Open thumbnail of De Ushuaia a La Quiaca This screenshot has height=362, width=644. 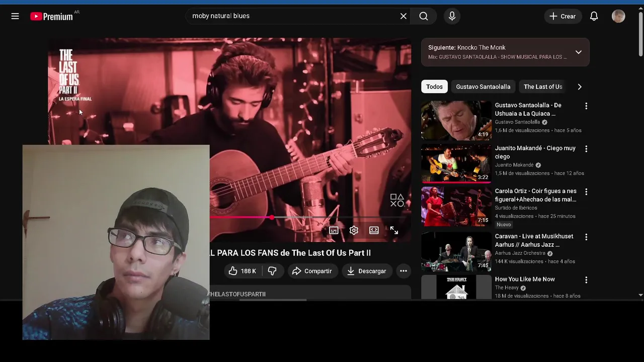456,120
